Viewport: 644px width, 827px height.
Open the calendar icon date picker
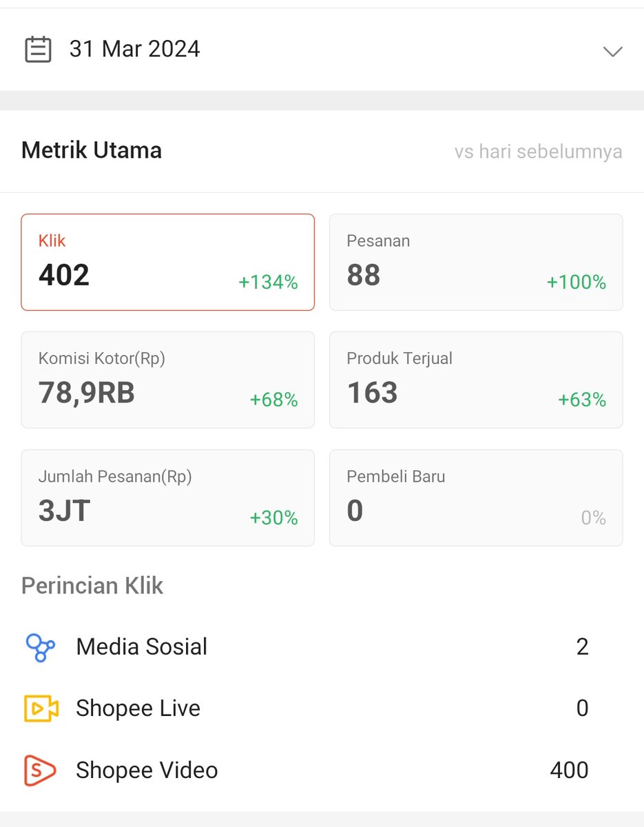pyautogui.click(x=38, y=50)
